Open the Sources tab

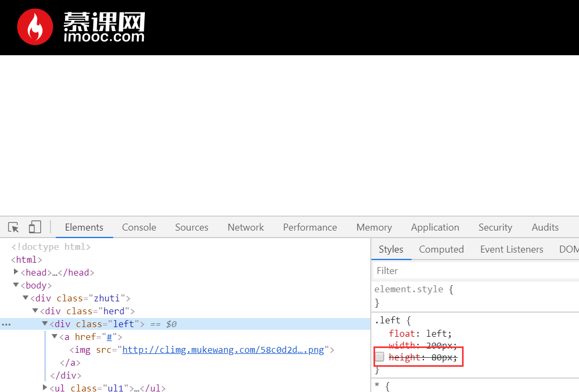pos(192,227)
